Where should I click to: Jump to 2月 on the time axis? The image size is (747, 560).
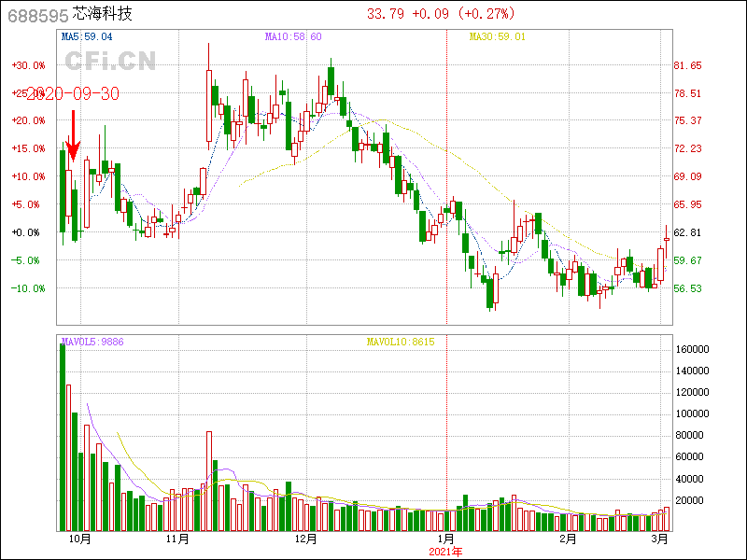[x=567, y=539]
